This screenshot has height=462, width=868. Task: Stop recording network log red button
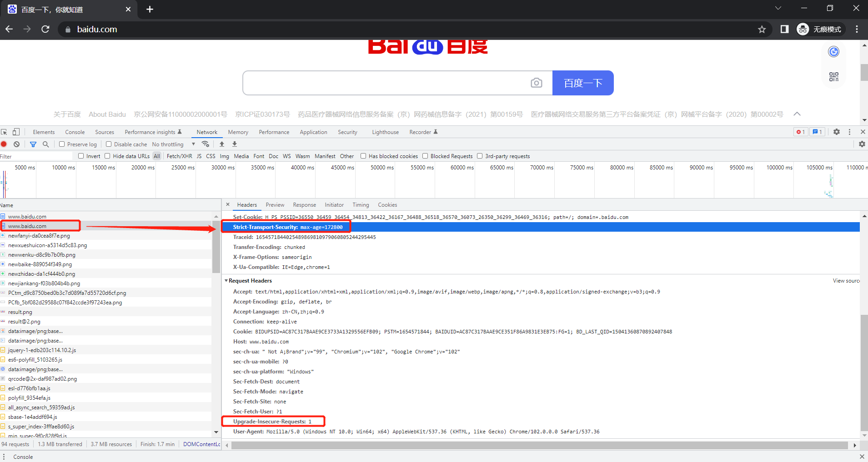tap(4, 144)
